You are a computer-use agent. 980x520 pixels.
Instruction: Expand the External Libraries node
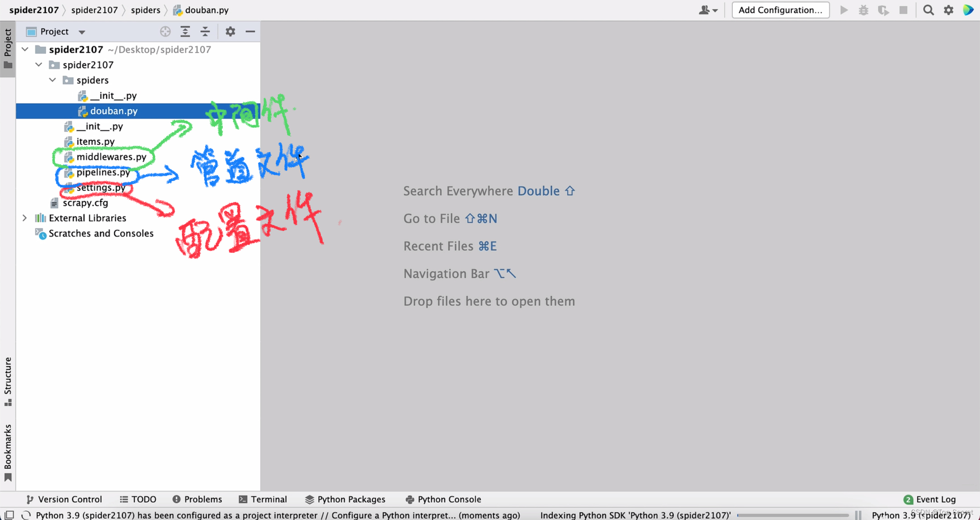25,218
